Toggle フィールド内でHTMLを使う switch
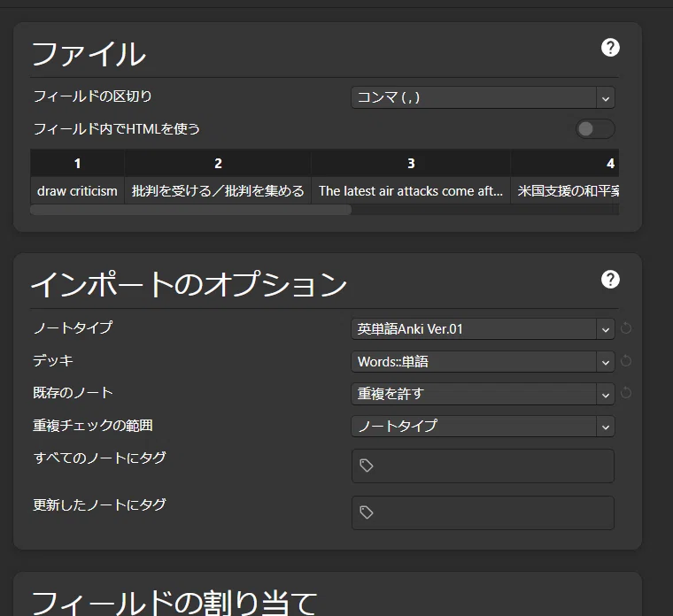Viewport: 673px width, 616px height. pyautogui.click(x=595, y=128)
